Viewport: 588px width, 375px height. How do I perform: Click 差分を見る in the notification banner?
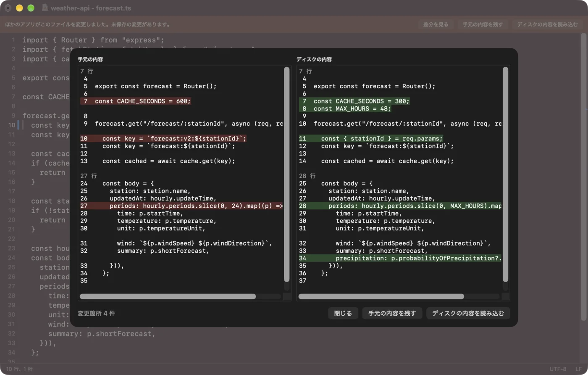tap(436, 24)
